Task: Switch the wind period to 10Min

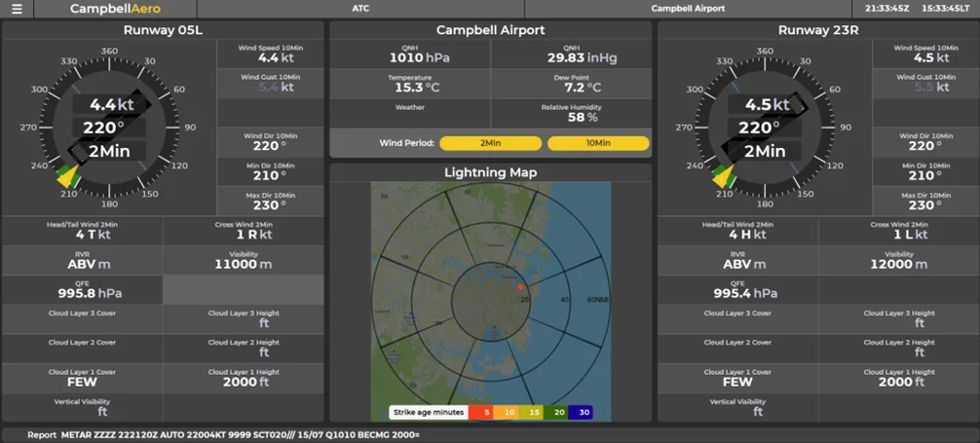Action: coord(597,143)
